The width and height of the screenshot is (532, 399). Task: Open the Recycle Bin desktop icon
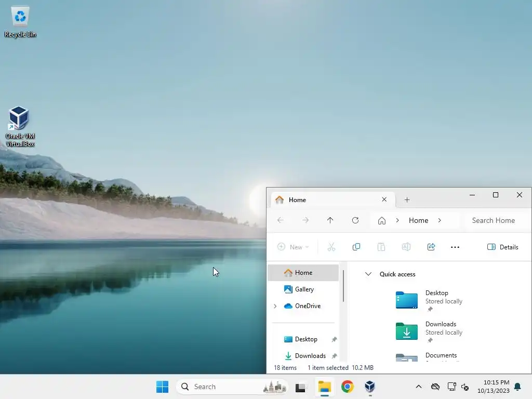point(20,21)
